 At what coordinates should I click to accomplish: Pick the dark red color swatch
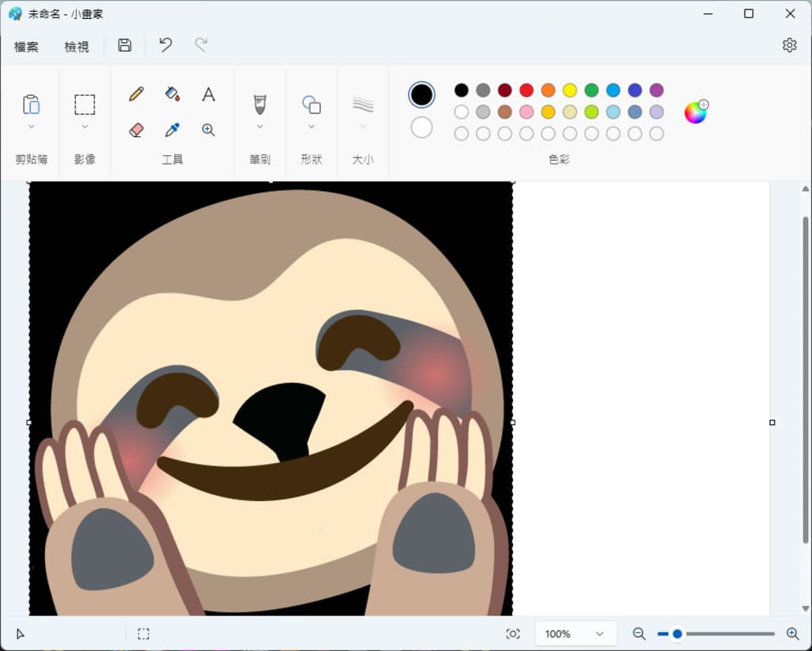click(505, 90)
